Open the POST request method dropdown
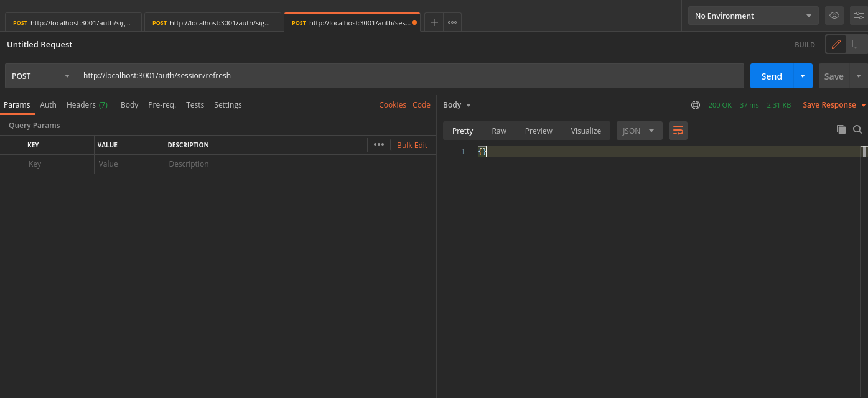This screenshot has height=398, width=868. pyautogui.click(x=40, y=75)
